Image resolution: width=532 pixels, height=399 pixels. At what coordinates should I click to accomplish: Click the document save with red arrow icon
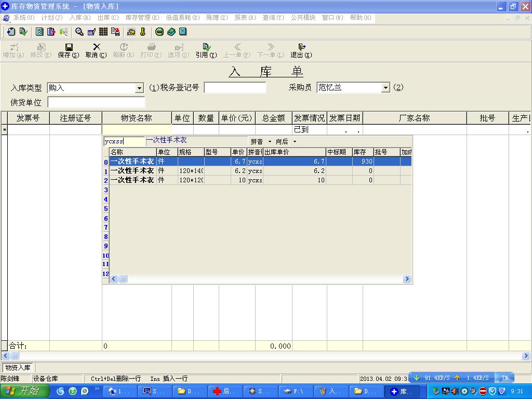(115, 32)
